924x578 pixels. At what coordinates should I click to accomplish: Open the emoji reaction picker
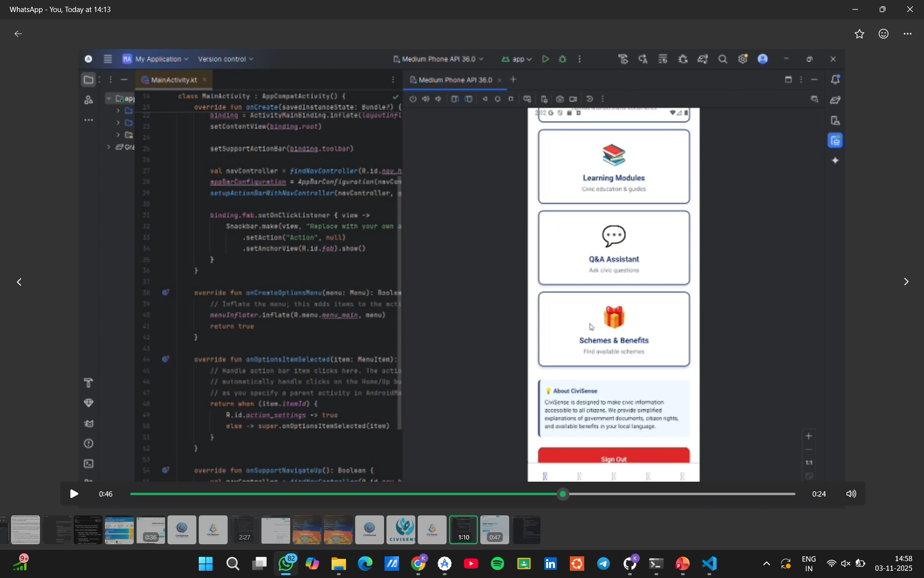(x=883, y=34)
